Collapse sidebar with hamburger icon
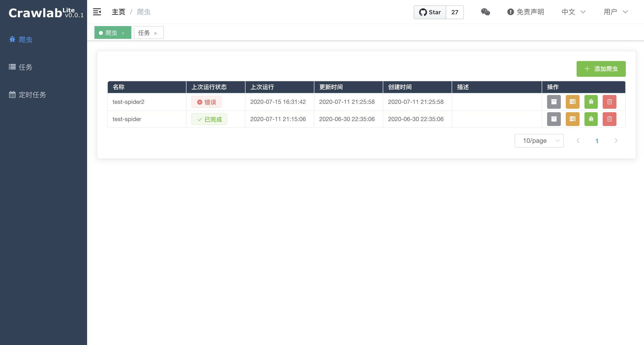Screen dimensions: 644x345 tap(97, 12)
